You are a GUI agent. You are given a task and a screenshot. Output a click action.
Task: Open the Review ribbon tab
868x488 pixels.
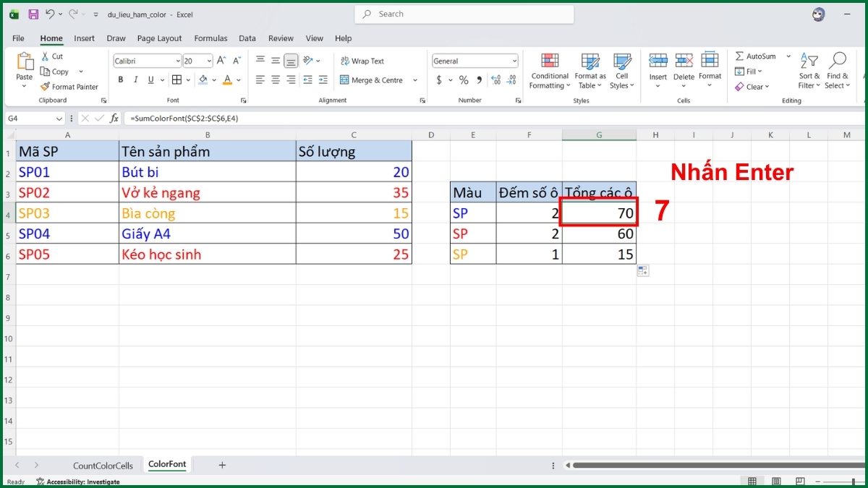pyautogui.click(x=281, y=38)
